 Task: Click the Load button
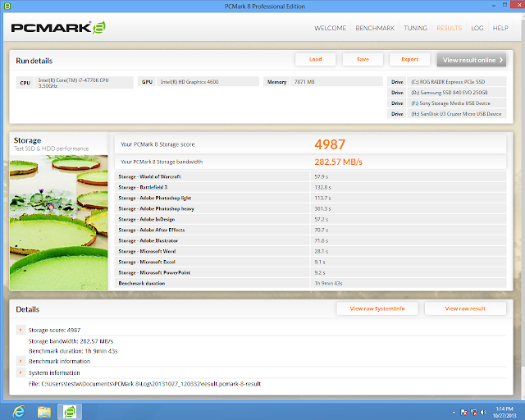315,60
